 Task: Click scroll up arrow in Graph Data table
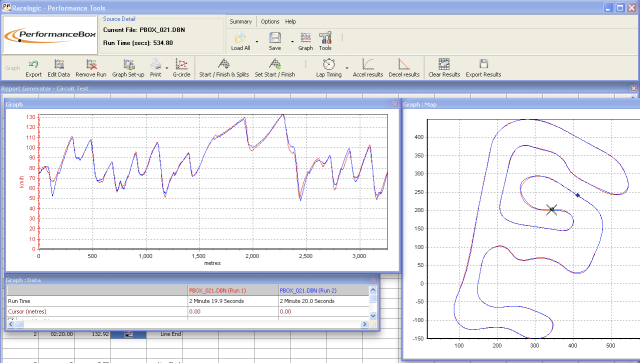click(373, 290)
